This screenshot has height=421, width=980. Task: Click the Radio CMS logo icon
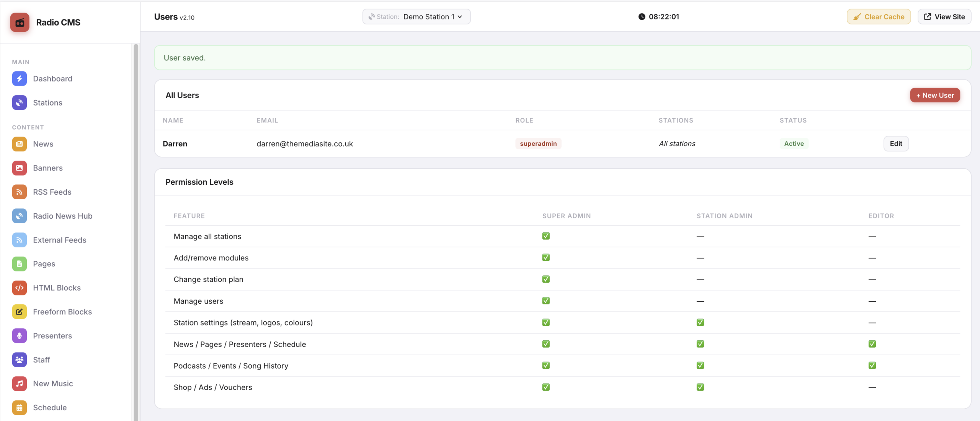coord(20,22)
